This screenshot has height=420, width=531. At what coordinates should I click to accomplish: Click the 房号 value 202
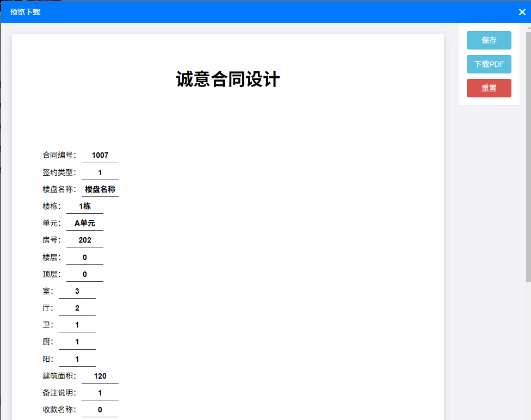click(85, 240)
